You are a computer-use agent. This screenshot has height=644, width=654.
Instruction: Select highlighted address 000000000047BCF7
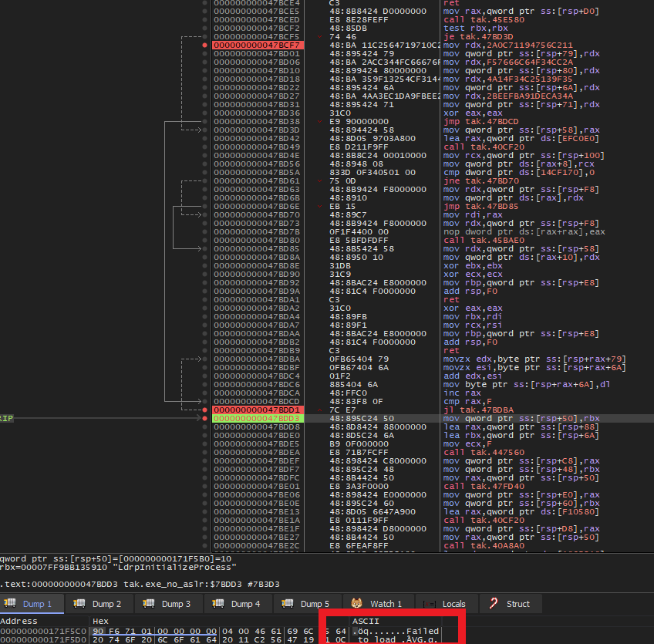pos(258,45)
